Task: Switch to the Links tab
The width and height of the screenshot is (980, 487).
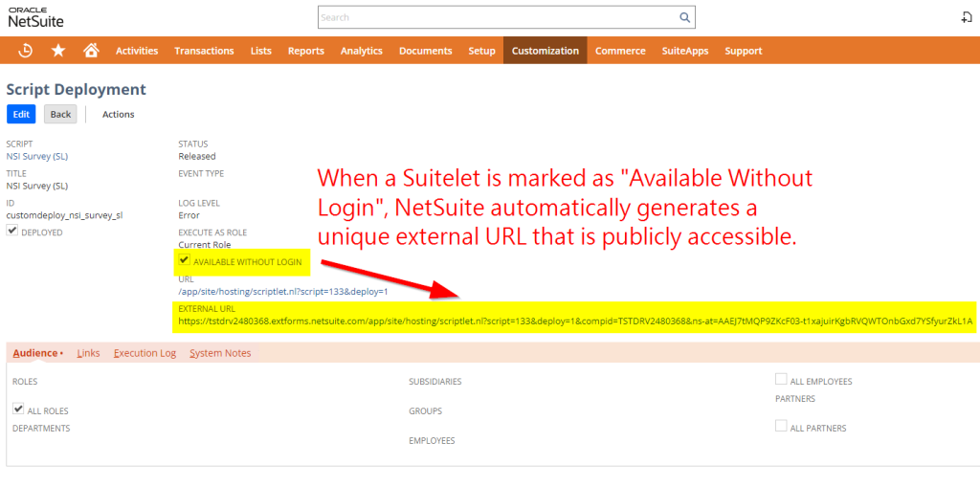Action: pos(89,353)
